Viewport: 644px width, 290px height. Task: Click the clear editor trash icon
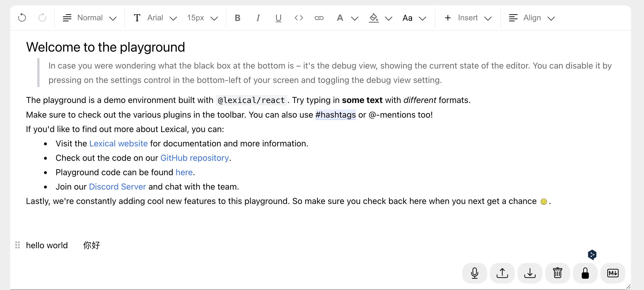tap(557, 273)
